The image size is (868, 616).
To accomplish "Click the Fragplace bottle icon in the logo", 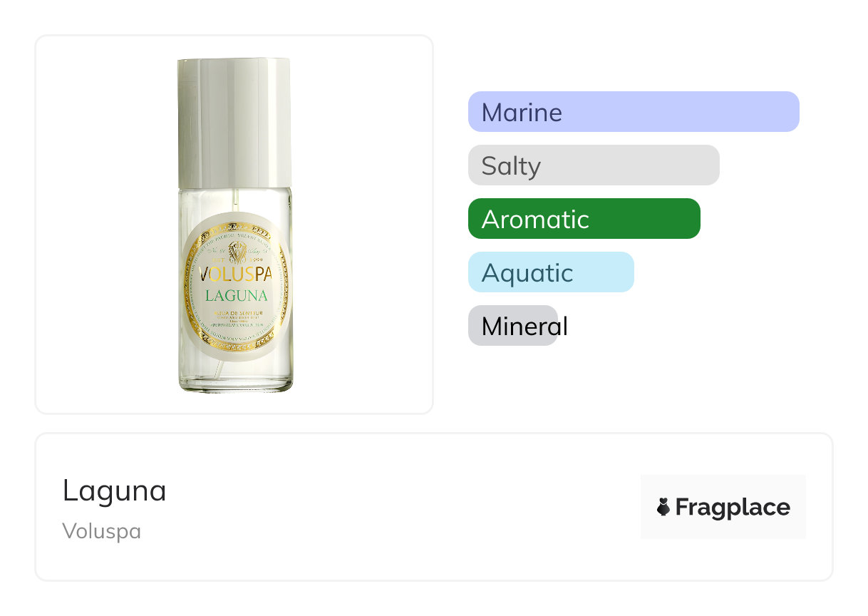I will click(663, 507).
